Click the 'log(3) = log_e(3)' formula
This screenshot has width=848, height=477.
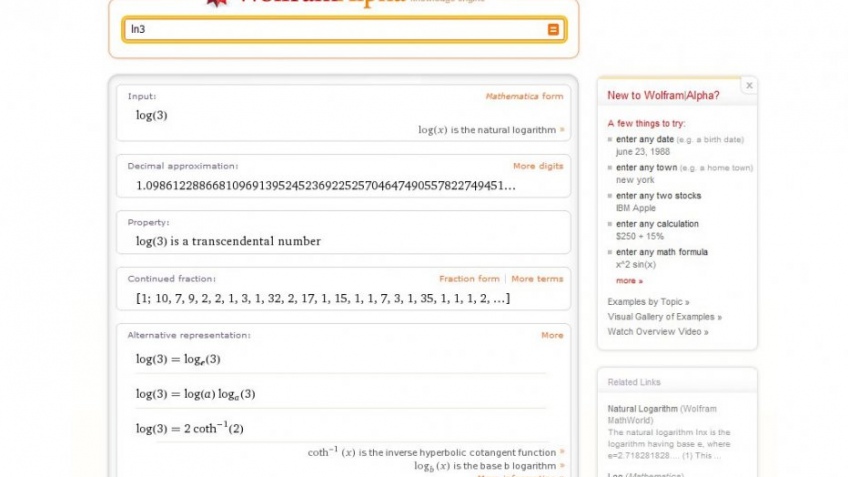pos(178,359)
